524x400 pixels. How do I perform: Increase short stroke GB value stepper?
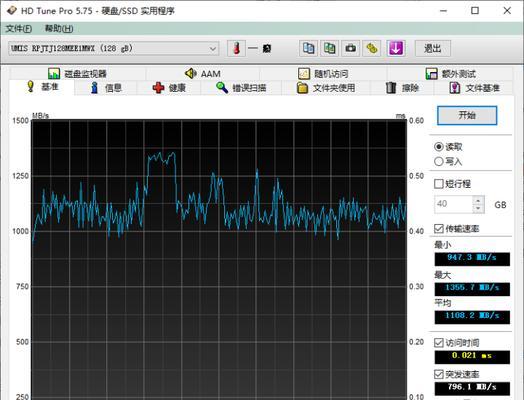pyautogui.click(x=478, y=201)
